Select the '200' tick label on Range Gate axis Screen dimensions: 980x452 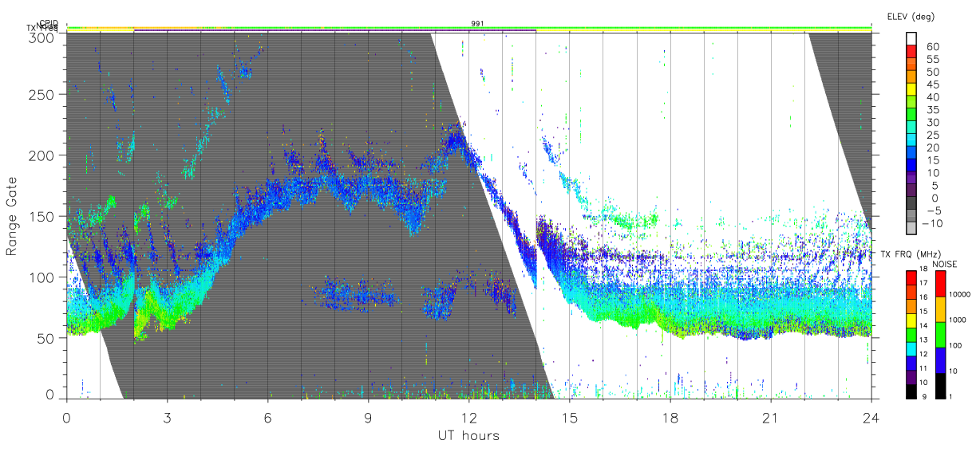click(41, 155)
